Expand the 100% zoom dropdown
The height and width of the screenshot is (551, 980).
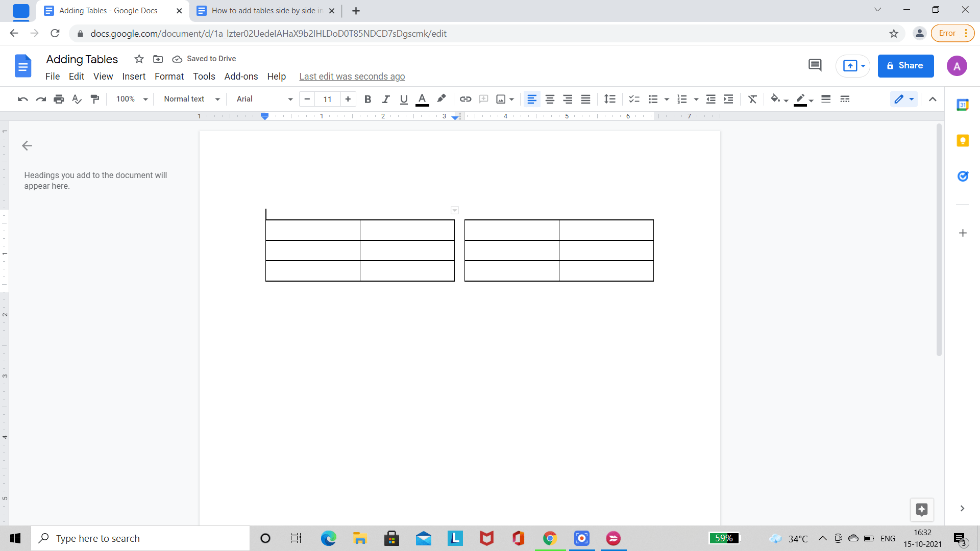click(131, 99)
